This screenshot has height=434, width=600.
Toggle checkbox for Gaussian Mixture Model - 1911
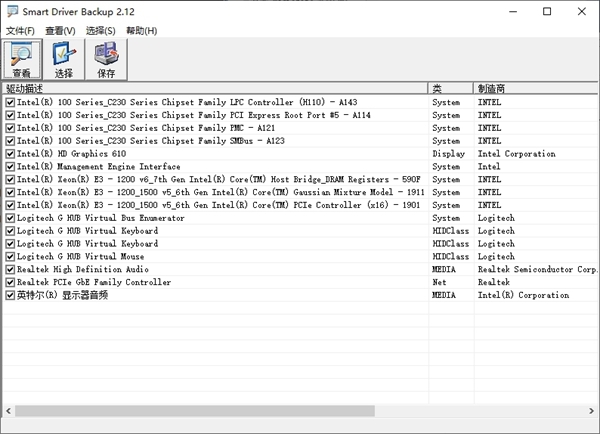click(x=10, y=192)
